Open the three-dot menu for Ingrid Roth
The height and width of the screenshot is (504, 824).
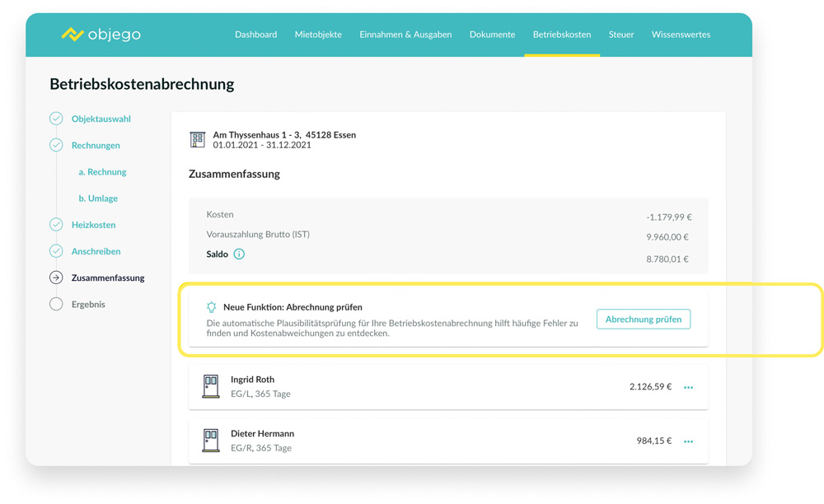pos(688,387)
